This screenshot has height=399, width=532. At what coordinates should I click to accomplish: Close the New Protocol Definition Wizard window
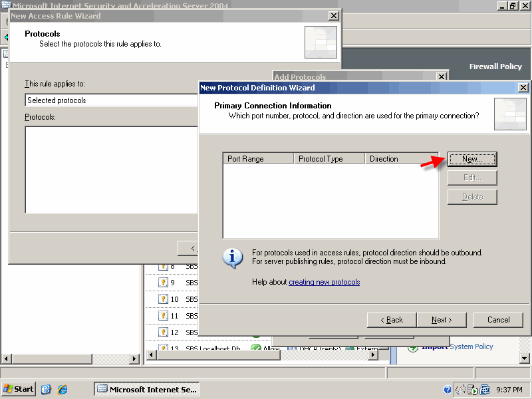[523, 88]
